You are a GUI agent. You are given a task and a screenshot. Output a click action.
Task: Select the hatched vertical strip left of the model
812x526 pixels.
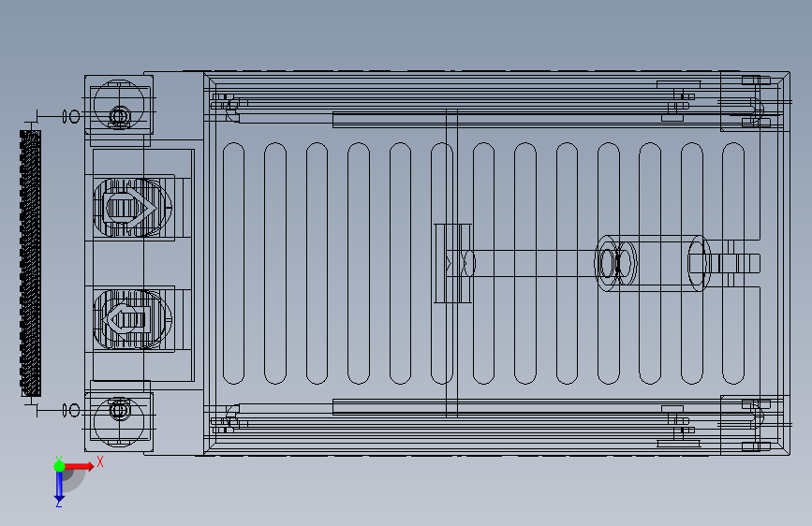[30, 263]
